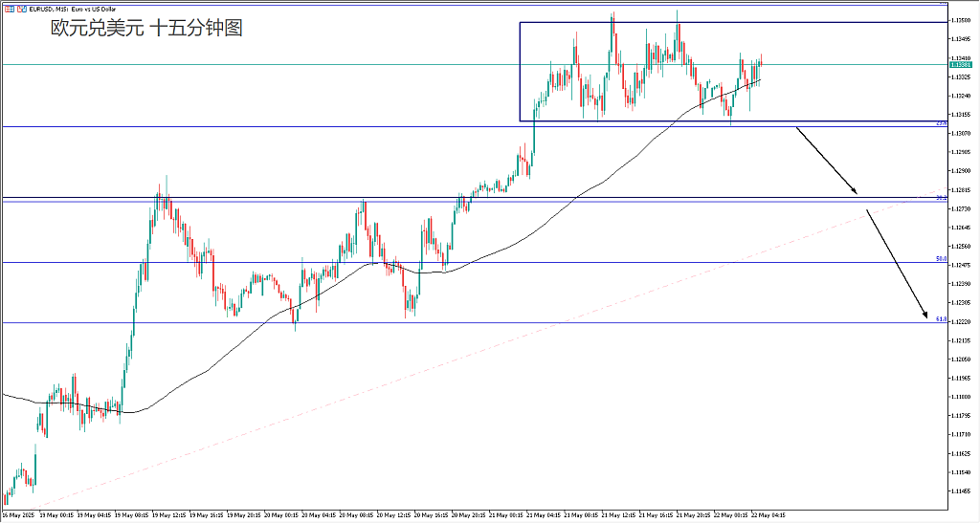Click the red-blue Depth of Market icon
Image resolution: width=980 pixels, height=523 pixels.
21,10
